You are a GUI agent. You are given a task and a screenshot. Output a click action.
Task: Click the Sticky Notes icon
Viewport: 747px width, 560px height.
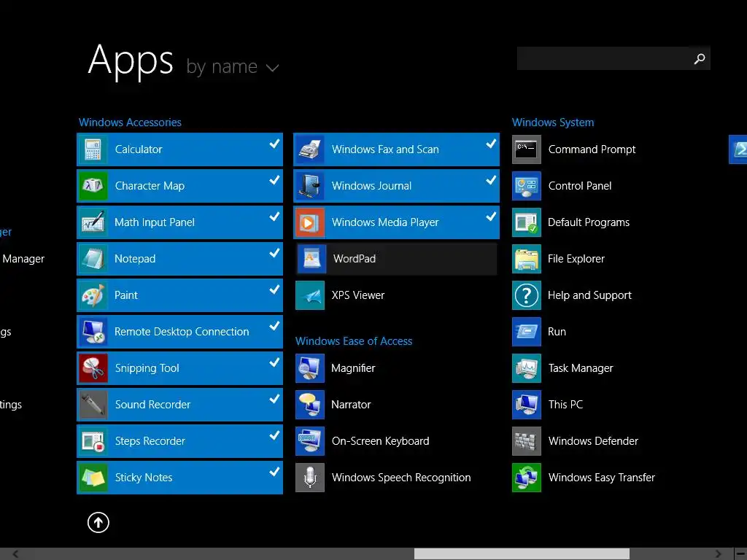coord(93,478)
